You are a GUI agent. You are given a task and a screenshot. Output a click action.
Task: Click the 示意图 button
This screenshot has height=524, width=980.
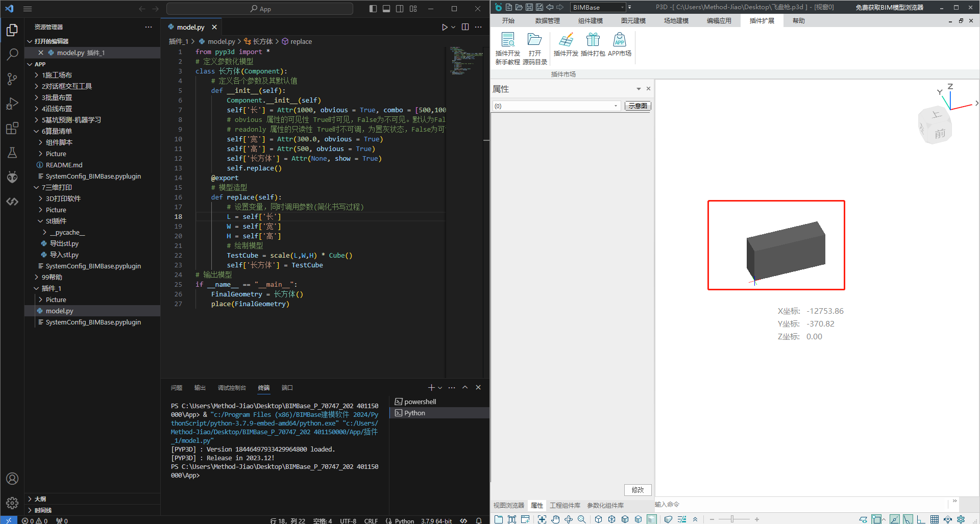pos(638,106)
